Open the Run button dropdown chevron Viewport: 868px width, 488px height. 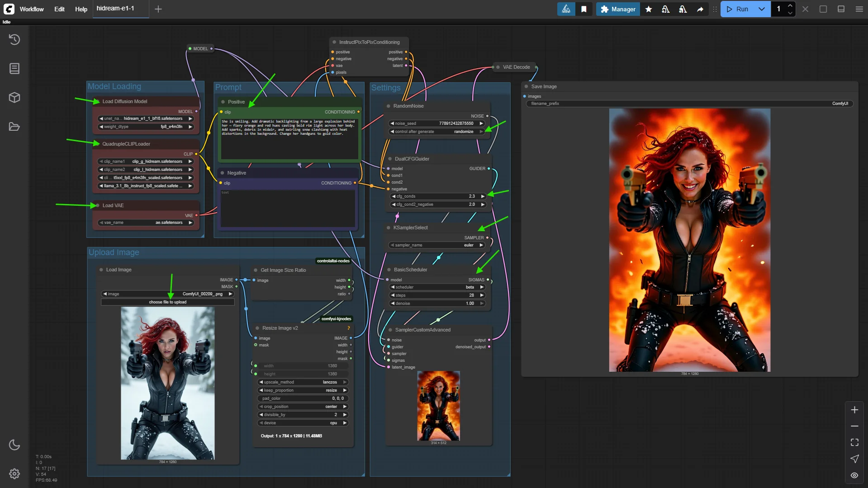coord(762,9)
